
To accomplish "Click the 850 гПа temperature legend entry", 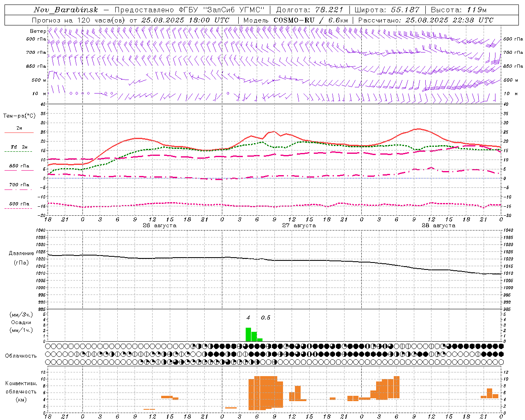I will pos(19,166).
